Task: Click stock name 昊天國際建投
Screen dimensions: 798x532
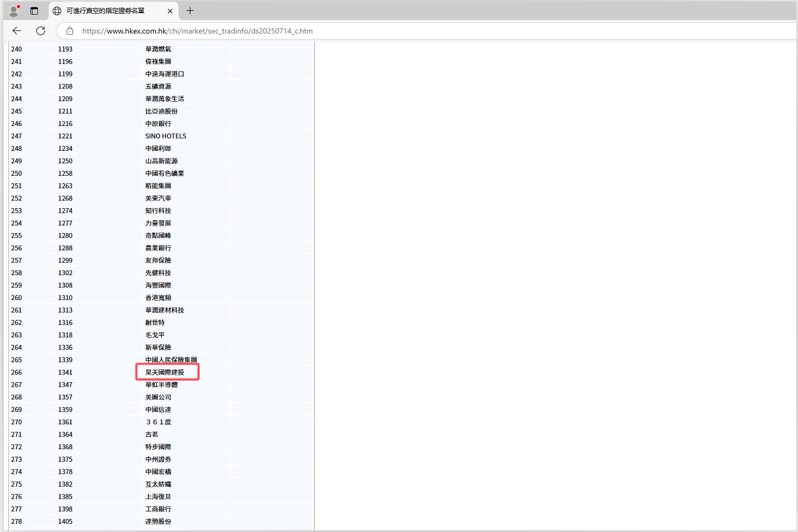Action: coord(164,373)
